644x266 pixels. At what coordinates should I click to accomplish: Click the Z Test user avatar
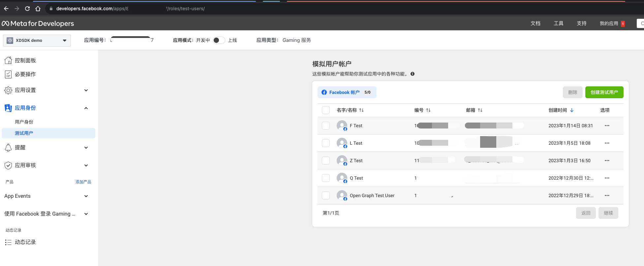342,161
